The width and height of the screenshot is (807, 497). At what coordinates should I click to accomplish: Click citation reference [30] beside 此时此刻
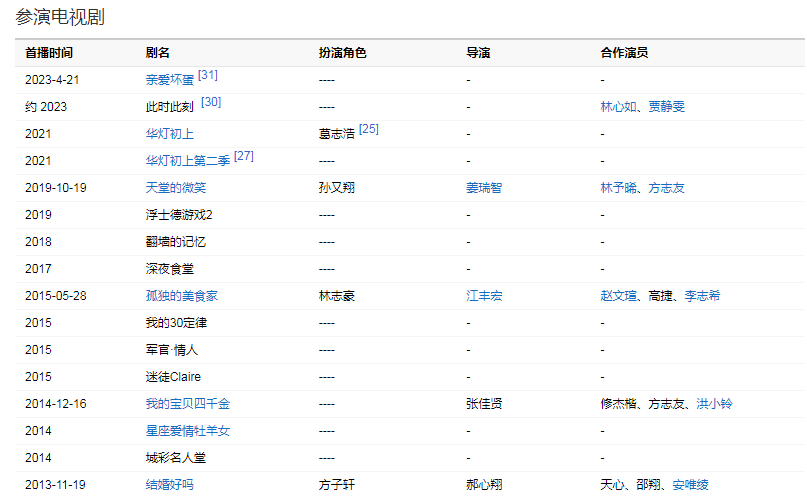pyautogui.click(x=211, y=102)
